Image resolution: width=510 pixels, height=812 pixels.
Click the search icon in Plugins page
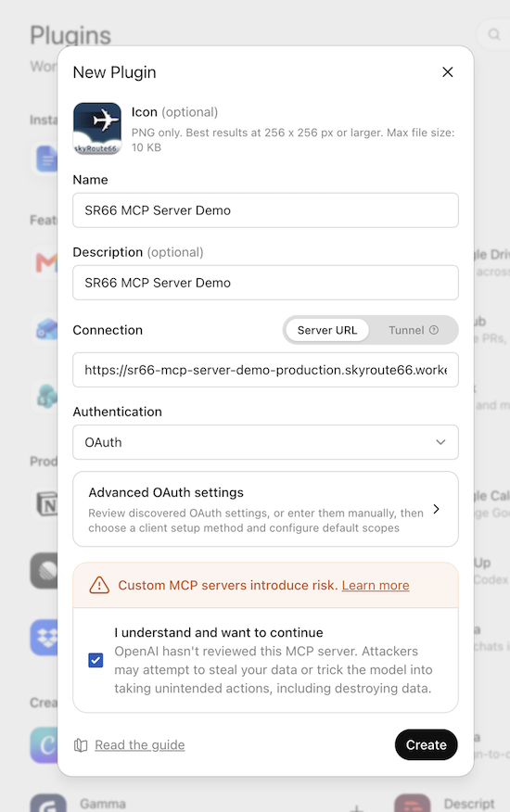(x=494, y=34)
